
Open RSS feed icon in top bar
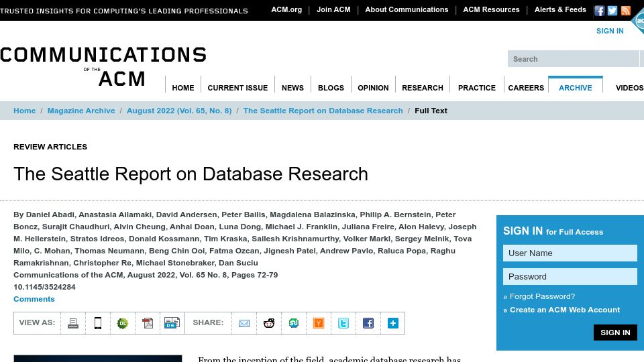click(625, 11)
